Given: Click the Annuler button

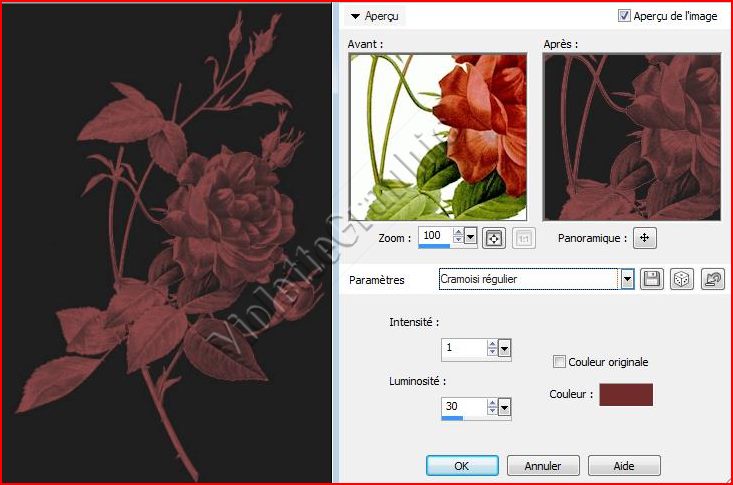Looking at the screenshot, I should [x=542, y=465].
